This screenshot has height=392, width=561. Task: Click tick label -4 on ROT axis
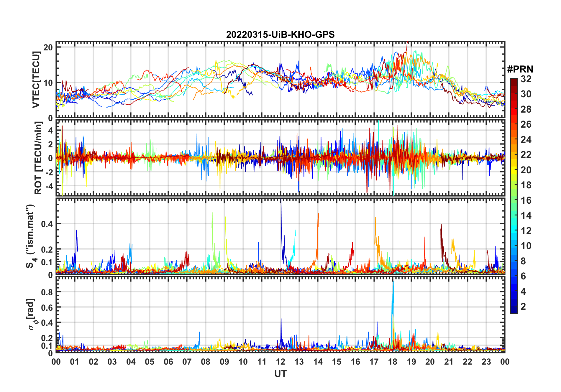click(49, 186)
